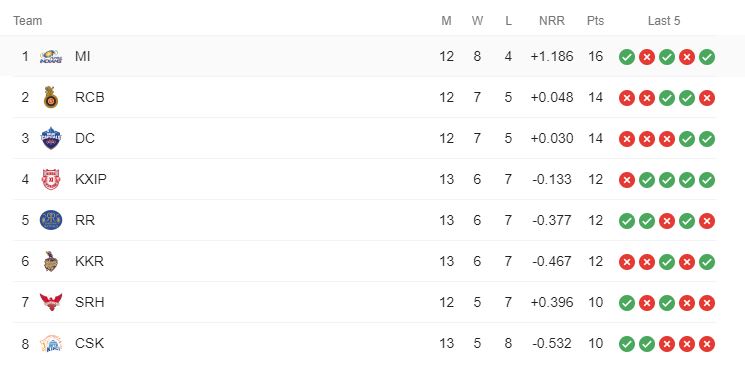Click the KKR team logo
This screenshot has height=388, width=745.
pos(51,261)
